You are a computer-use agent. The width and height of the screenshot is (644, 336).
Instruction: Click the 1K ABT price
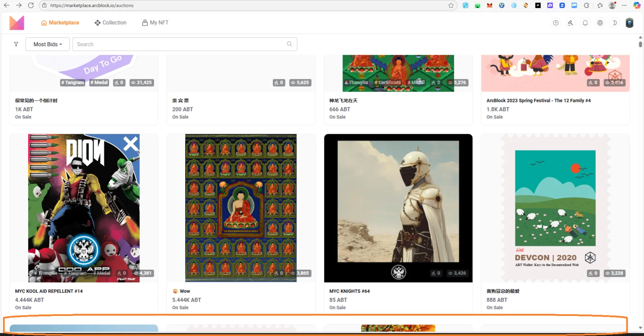24,109
